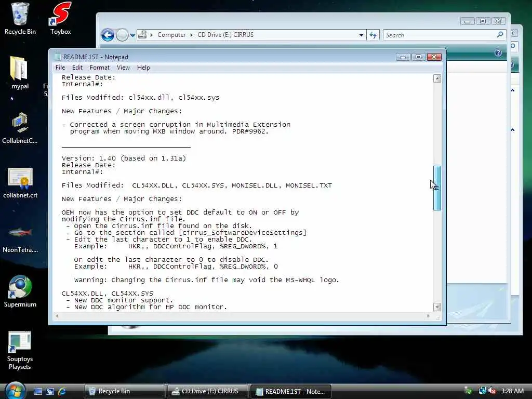This screenshot has height=399, width=532.
Task: Click the search magnifier icon in Explorer
Action: coord(500,35)
